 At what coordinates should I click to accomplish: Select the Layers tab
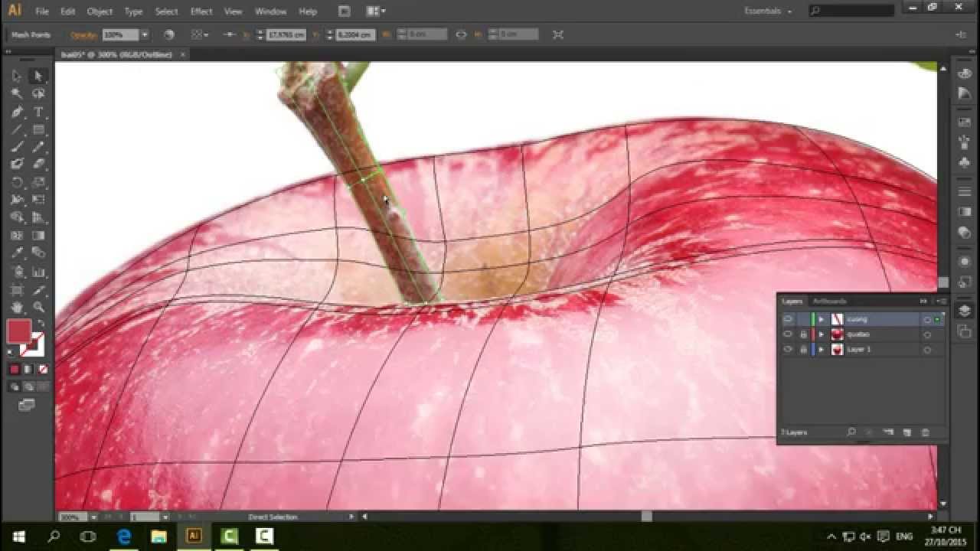click(x=792, y=302)
